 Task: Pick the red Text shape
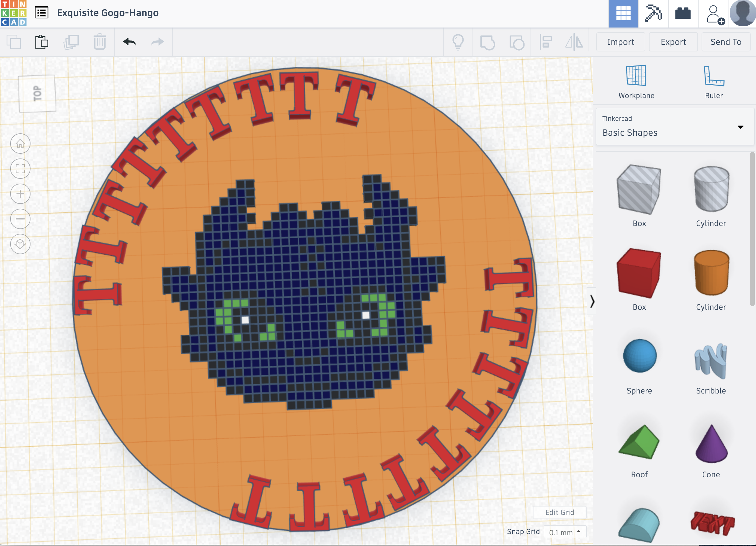[712, 523]
